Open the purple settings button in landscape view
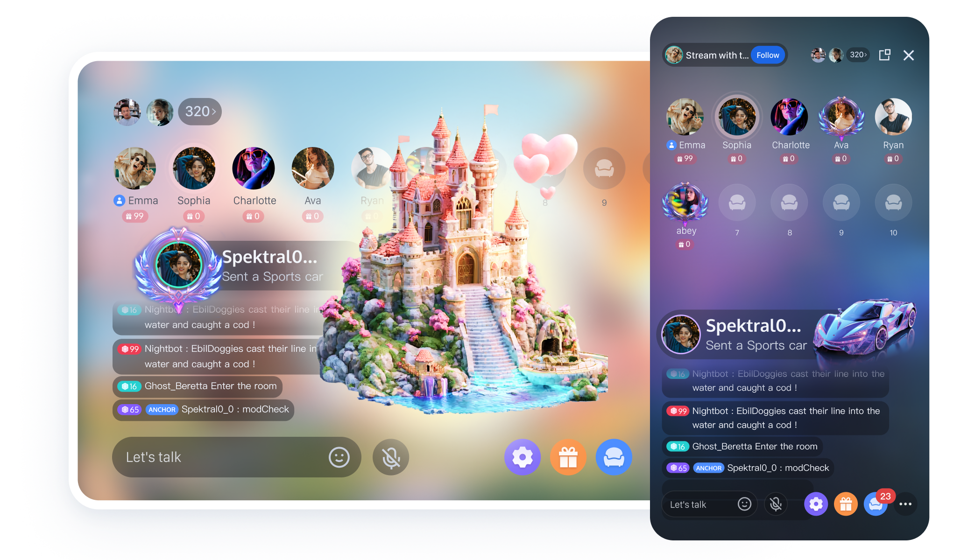Image resolution: width=975 pixels, height=560 pixels. pyautogui.click(x=522, y=457)
